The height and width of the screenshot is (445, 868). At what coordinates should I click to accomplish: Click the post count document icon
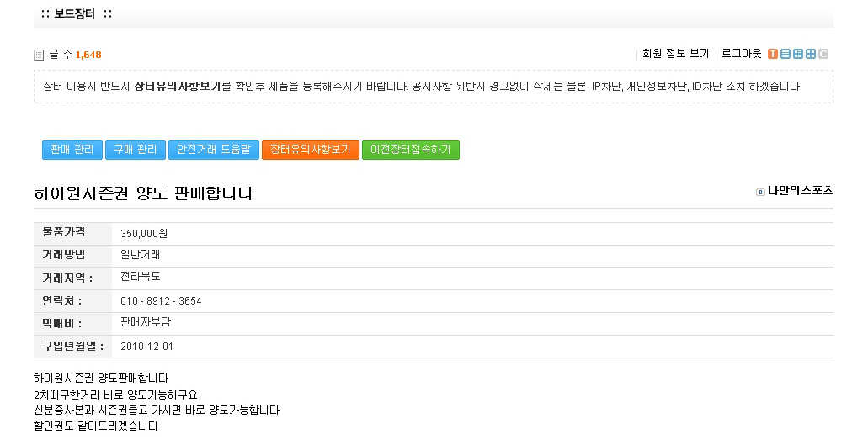(39, 55)
